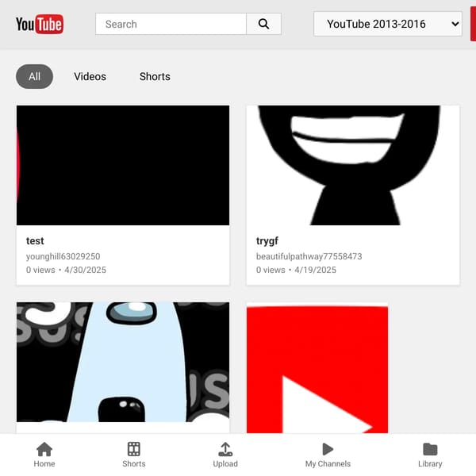The image size is (476, 476).
Task: Open the black 'test' video thumbnail
Action: tap(123, 165)
